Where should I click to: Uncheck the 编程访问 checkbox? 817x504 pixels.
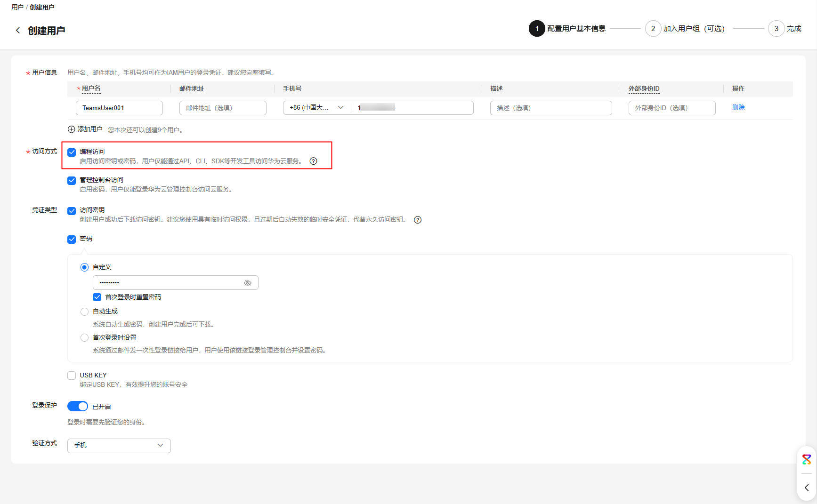[x=72, y=152]
